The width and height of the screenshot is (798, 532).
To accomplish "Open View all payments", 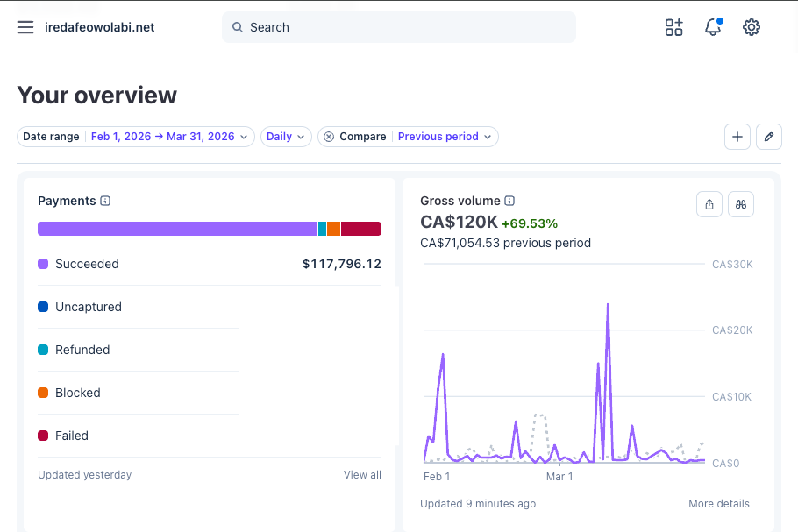I will tap(362, 474).
